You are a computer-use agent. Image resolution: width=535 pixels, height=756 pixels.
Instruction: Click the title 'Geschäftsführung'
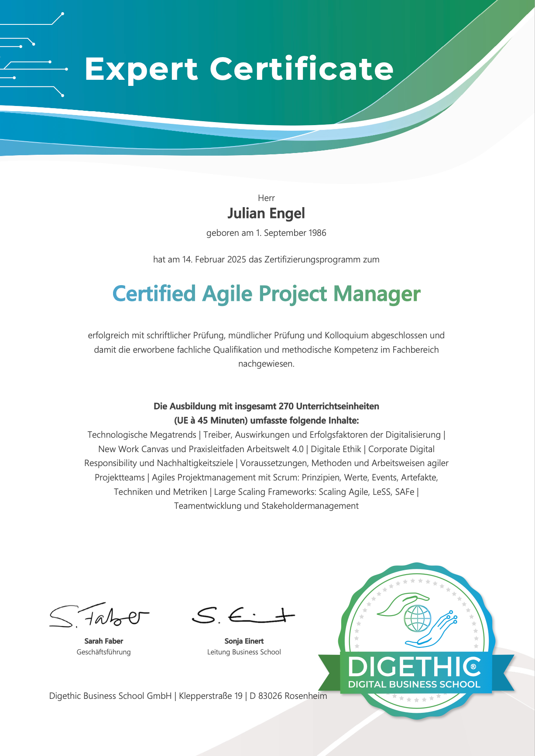coord(103,652)
